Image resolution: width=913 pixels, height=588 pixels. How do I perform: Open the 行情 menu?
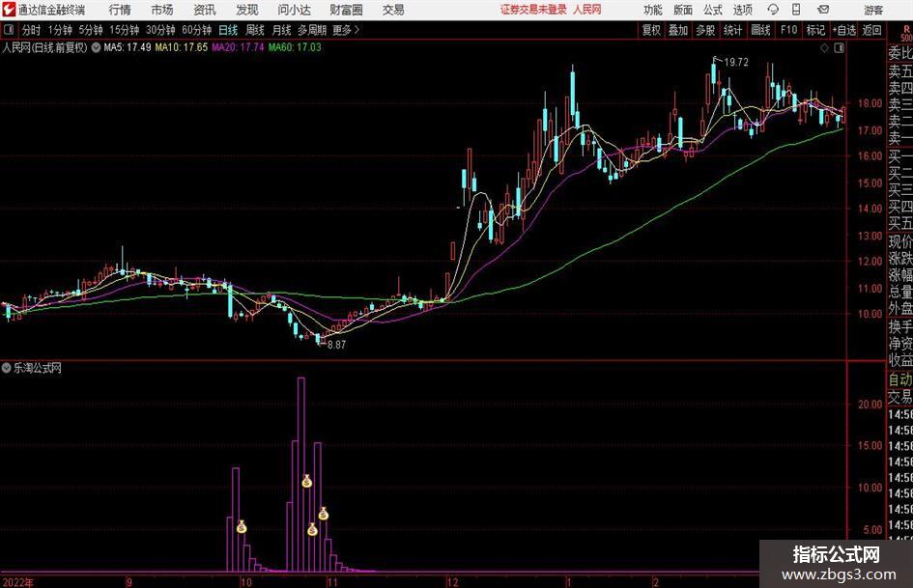click(120, 10)
